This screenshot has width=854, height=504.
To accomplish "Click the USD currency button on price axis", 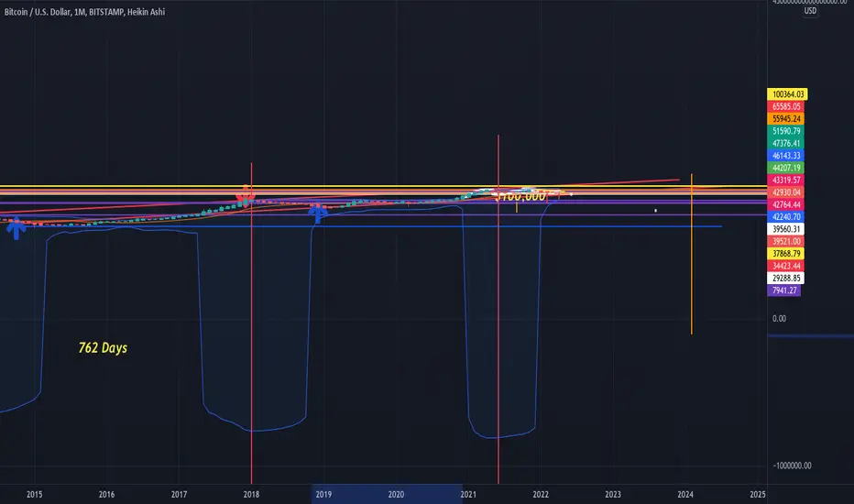I will coord(810,11).
